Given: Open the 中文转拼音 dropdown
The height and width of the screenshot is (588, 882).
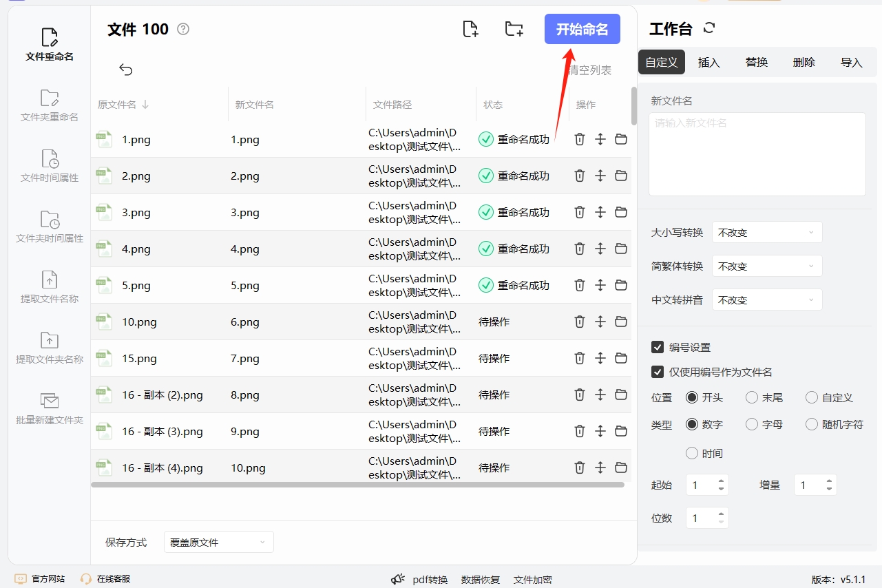Looking at the screenshot, I should click(x=767, y=300).
